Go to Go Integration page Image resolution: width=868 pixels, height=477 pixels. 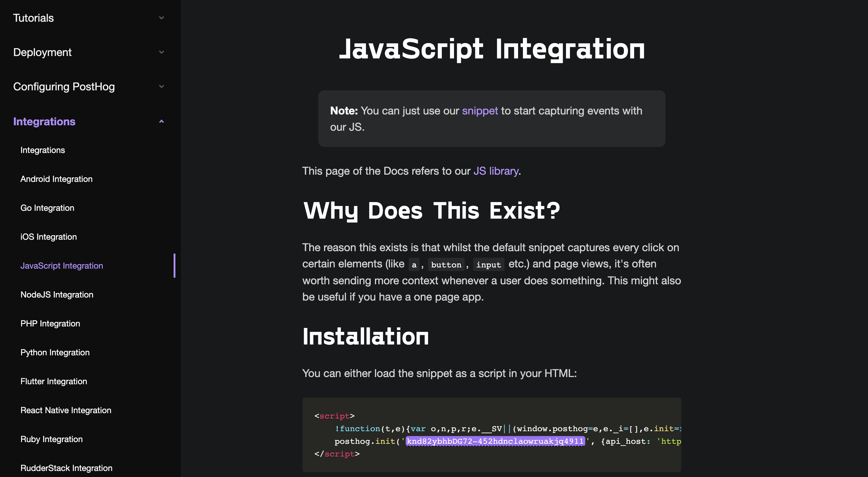tap(47, 208)
